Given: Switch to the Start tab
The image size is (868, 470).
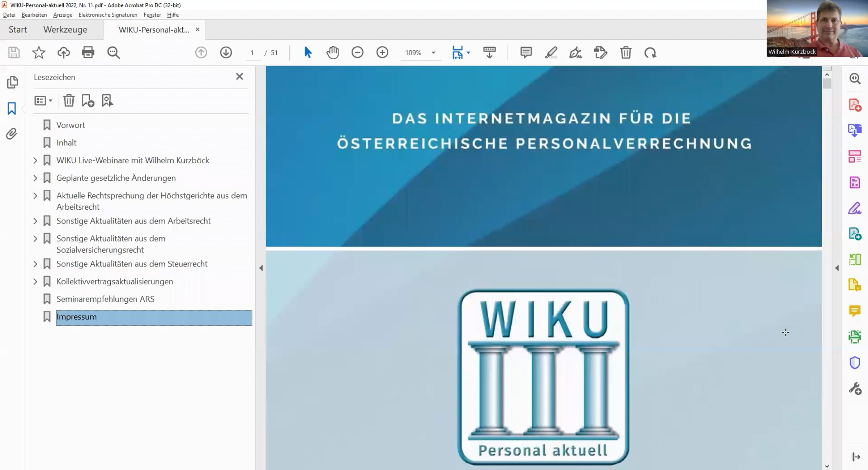Looking at the screenshot, I should [18, 30].
